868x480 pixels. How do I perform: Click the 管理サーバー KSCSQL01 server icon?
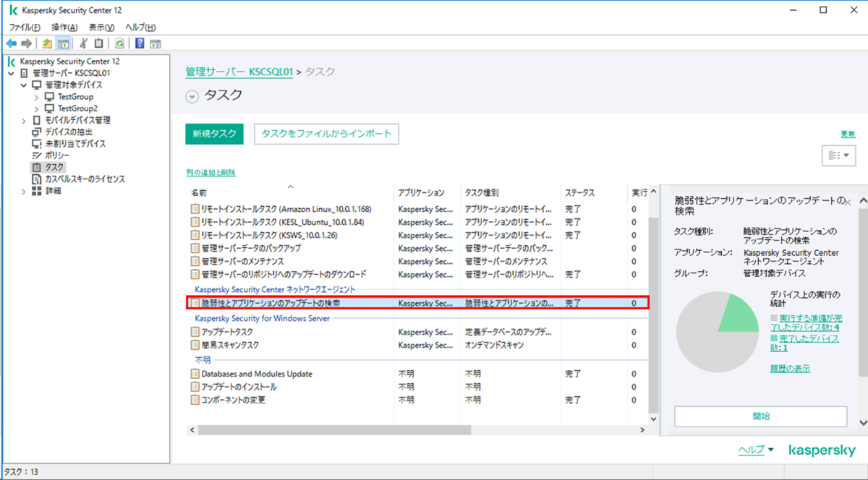pyautogui.click(x=25, y=73)
